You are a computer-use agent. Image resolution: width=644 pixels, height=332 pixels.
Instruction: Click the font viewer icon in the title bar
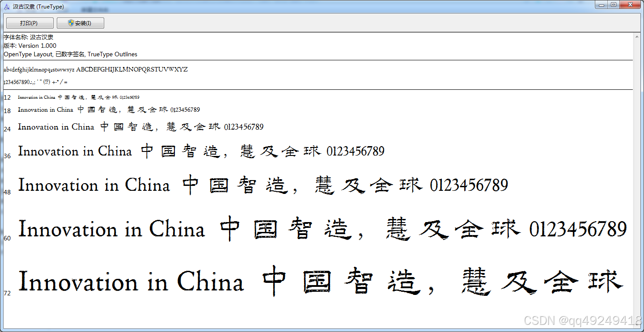pos(7,7)
